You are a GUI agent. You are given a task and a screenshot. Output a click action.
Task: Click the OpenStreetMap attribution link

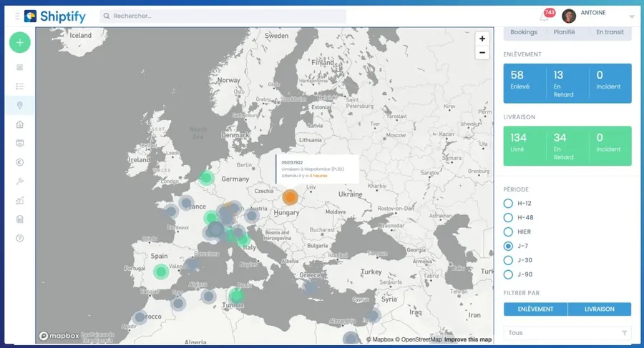[419, 339]
